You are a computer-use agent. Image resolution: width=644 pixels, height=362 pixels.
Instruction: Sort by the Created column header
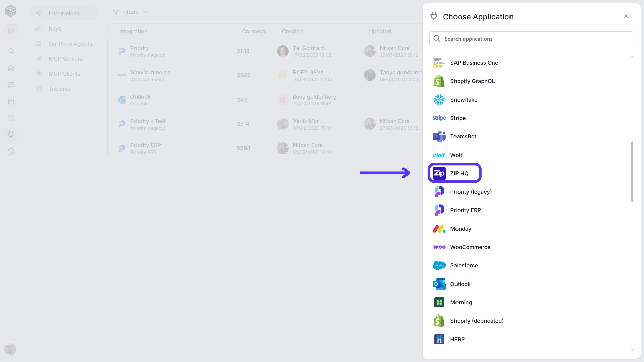pos(292,31)
